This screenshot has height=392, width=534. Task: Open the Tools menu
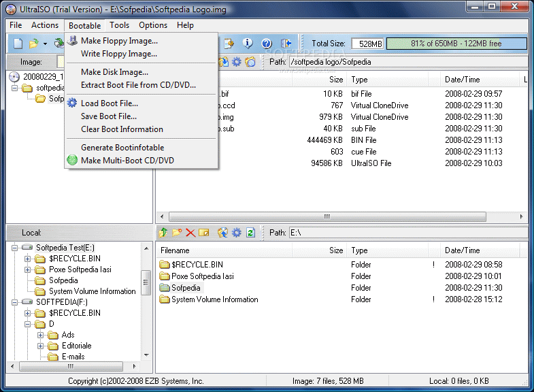119,25
